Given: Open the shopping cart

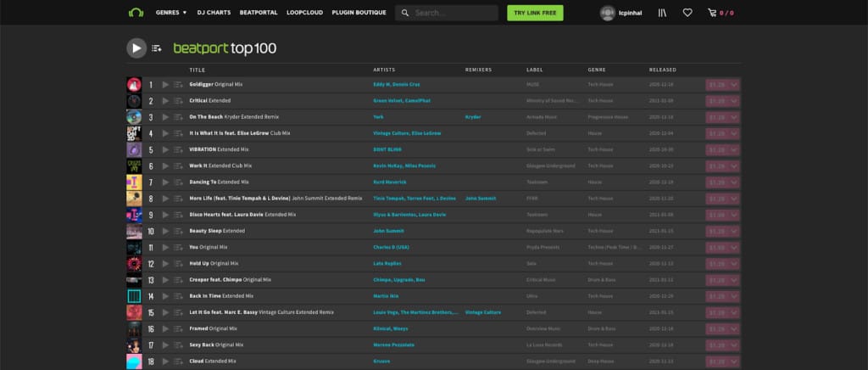Looking at the screenshot, I should point(712,13).
